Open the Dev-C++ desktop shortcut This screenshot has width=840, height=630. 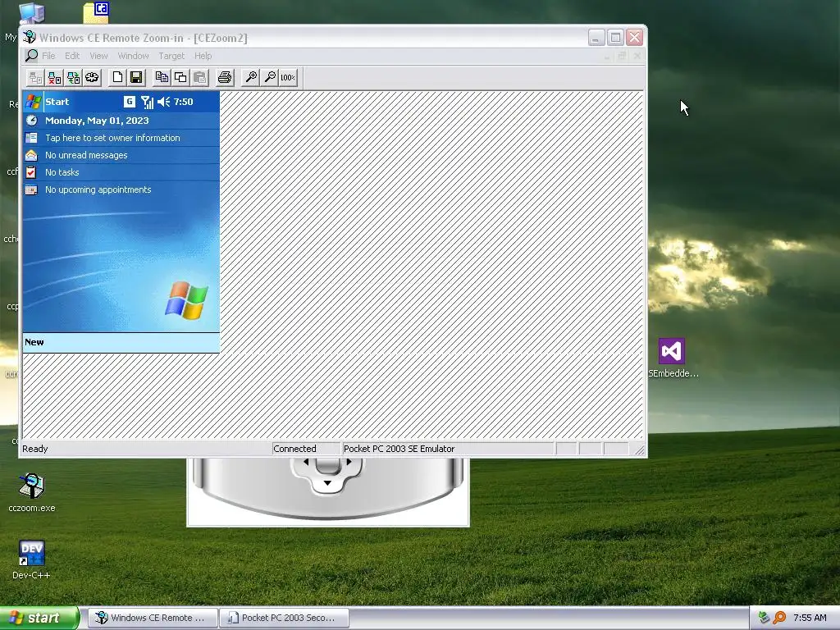tap(31, 559)
